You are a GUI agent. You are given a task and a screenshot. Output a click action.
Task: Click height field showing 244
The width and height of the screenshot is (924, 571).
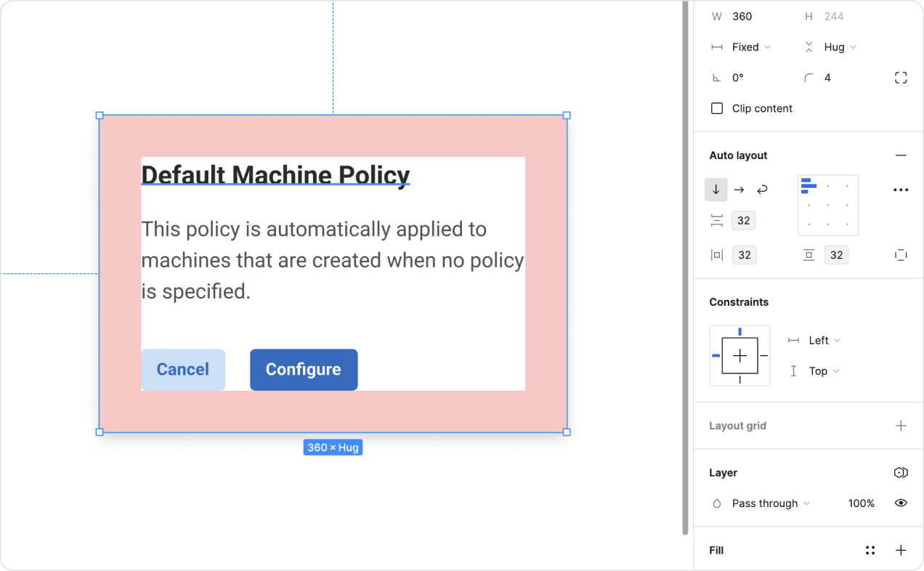click(x=834, y=17)
